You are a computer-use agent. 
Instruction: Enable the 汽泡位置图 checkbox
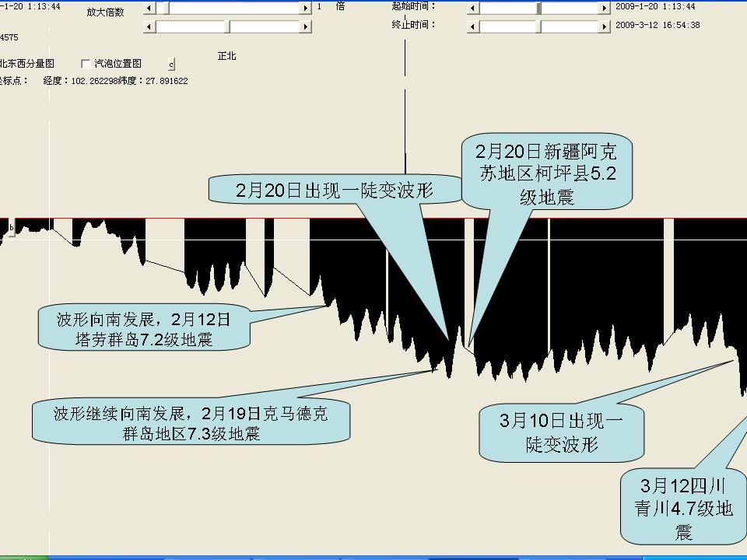pos(86,64)
